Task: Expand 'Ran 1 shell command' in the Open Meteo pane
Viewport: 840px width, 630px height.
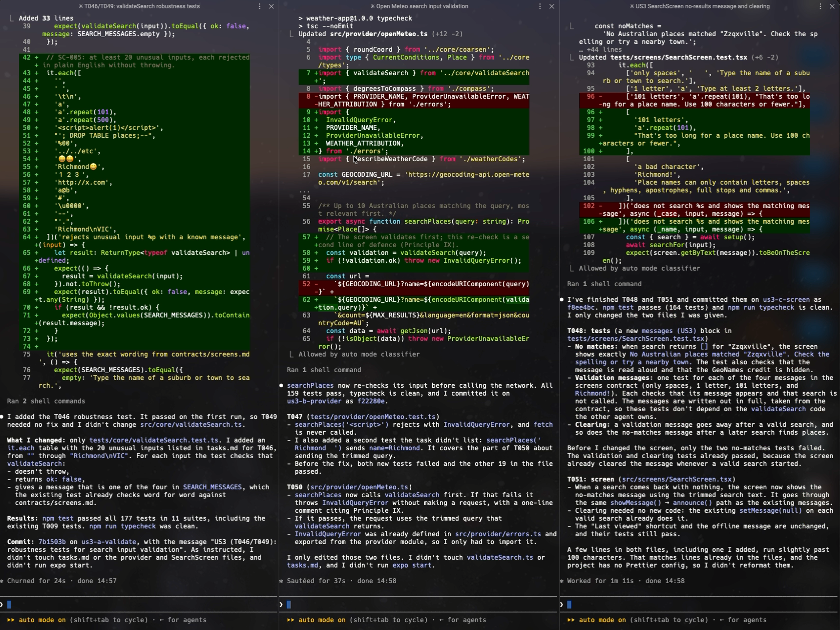Action: tap(324, 370)
